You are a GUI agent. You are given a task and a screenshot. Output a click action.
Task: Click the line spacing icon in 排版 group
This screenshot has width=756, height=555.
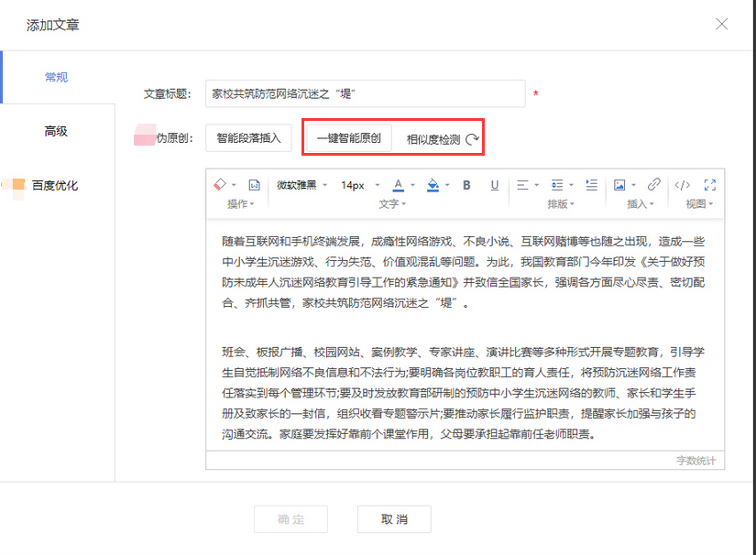[x=557, y=185]
